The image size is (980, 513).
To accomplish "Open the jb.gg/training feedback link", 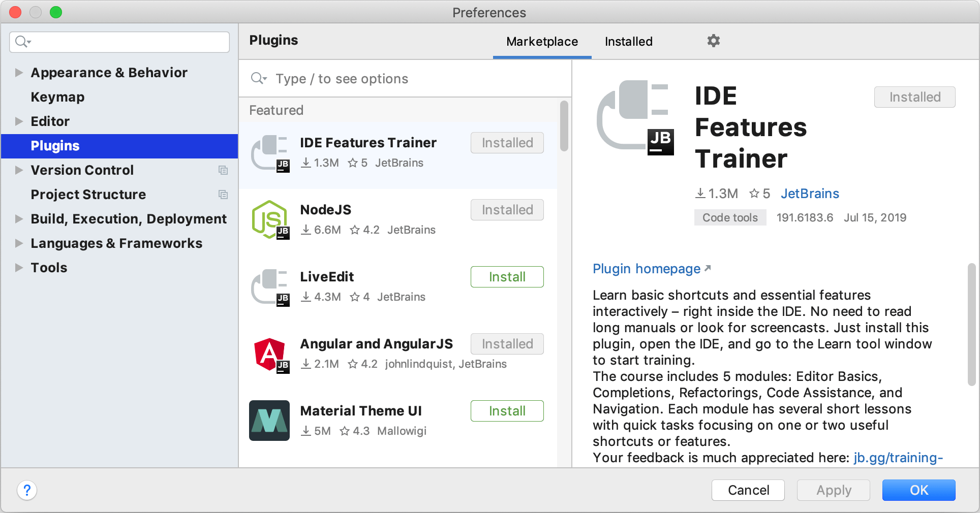I will pyautogui.click(x=898, y=458).
